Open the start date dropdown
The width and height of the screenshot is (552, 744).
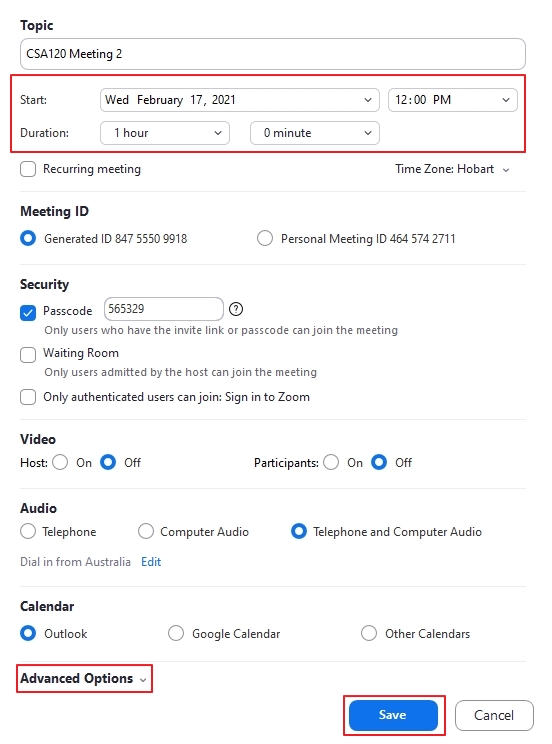point(240,100)
